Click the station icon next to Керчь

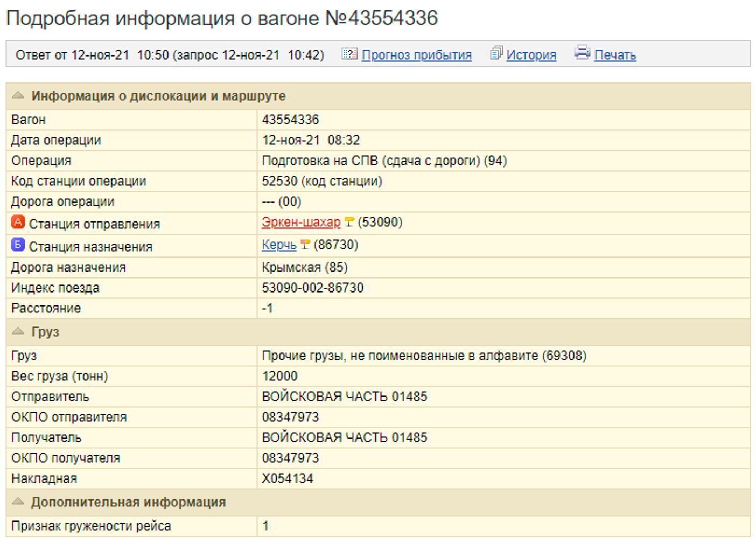(x=305, y=245)
